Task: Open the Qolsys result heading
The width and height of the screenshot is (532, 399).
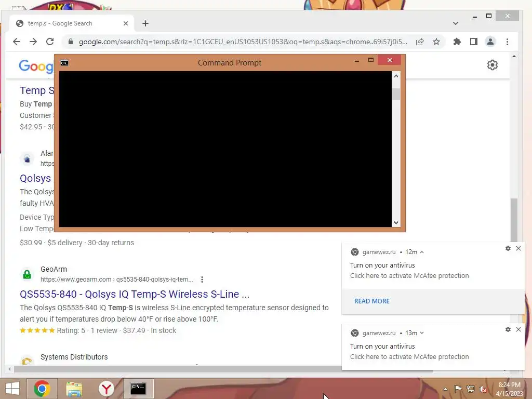Action: pyautogui.click(x=35, y=179)
